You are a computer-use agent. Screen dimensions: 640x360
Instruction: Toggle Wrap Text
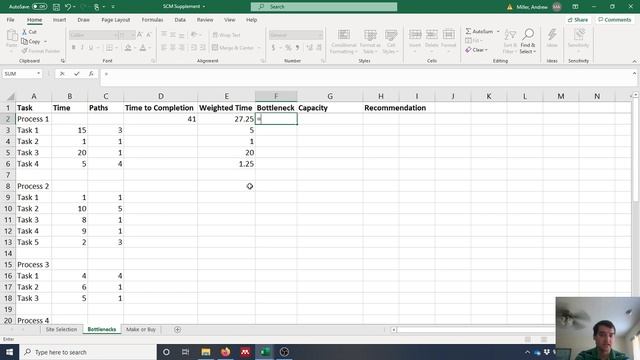(227, 35)
